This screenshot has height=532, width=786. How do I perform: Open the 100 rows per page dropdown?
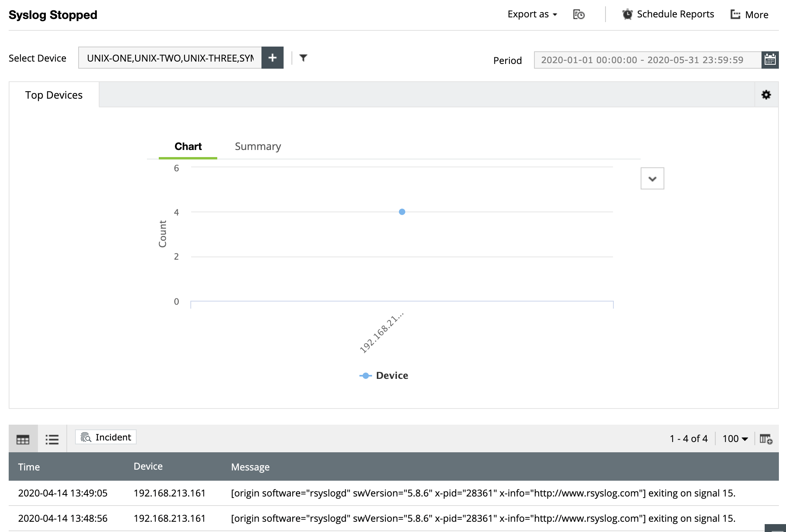coord(735,439)
